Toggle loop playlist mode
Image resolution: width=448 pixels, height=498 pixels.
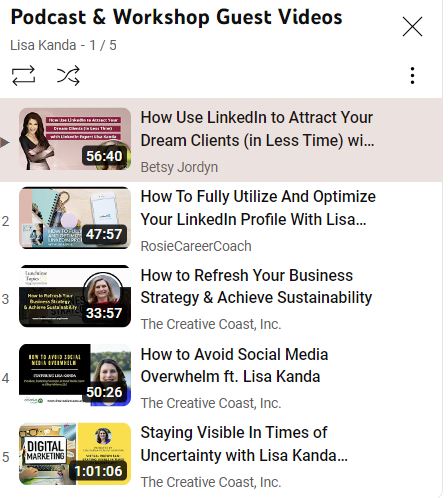pos(23,76)
